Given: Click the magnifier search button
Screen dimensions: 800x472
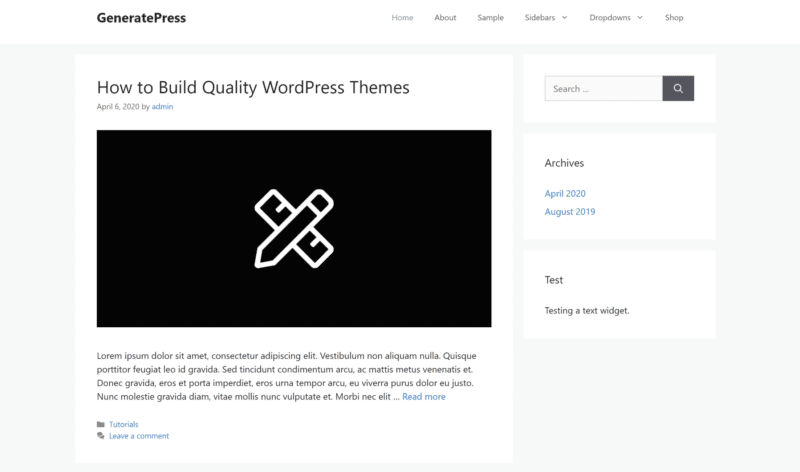Looking at the screenshot, I should pos(678,89).
